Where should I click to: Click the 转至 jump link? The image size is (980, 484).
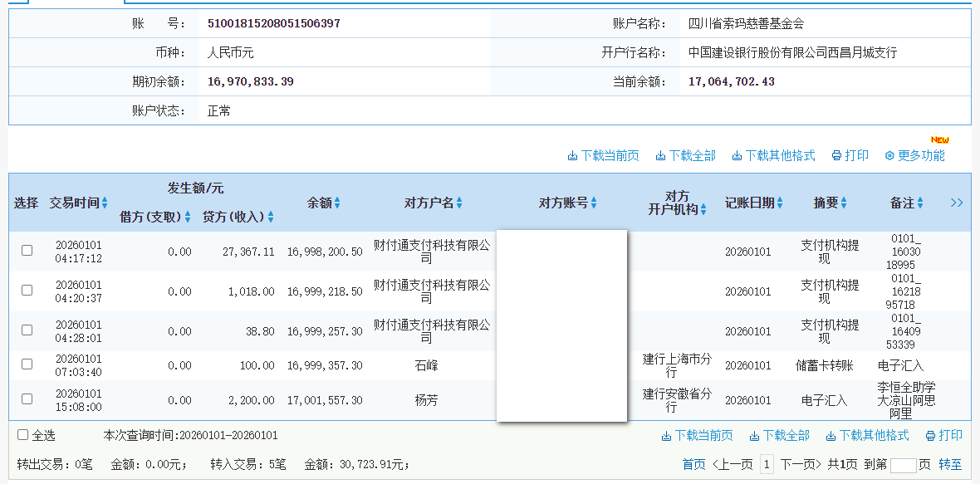point(950,464)
